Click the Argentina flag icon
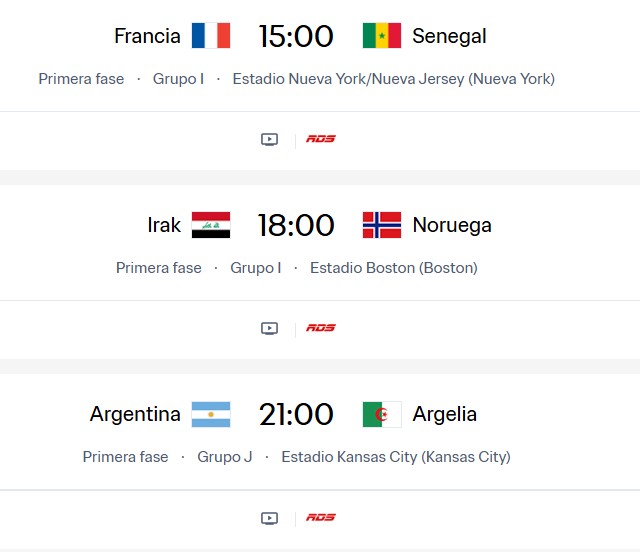 tap(211, 414)
